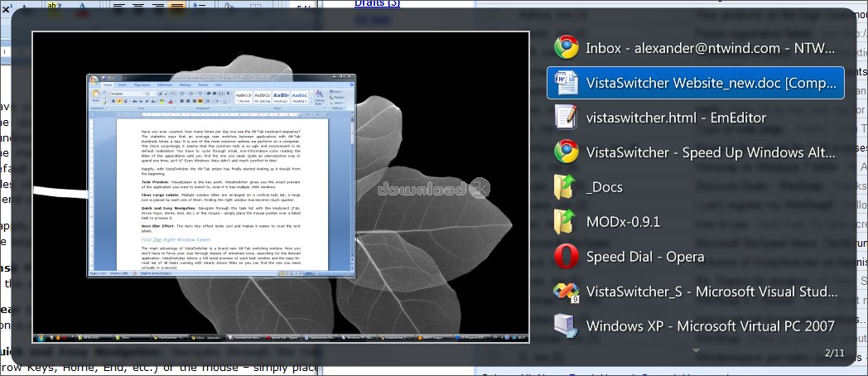
Task: Choose the Speed Dial - Opera title text
Action: (x=644, y=257)
